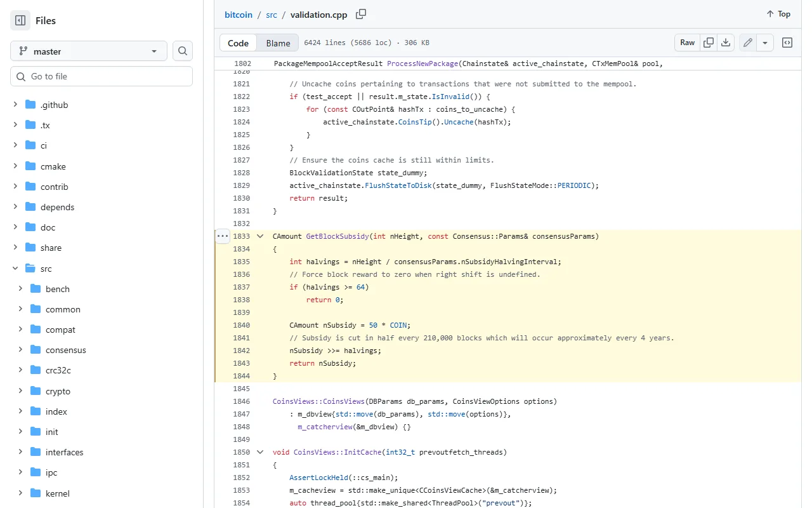Open the file search magnifier button
The image size is (812, 508).
183,51
